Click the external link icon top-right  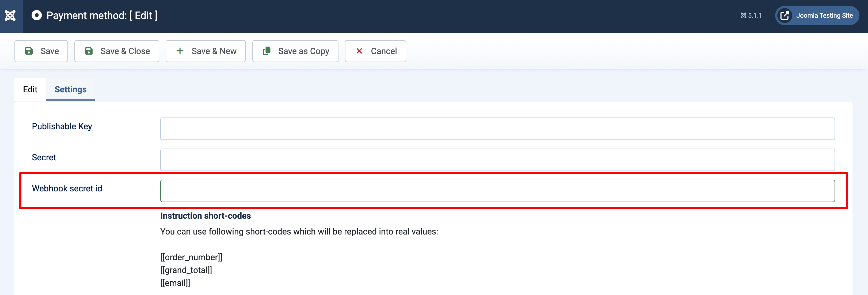pos(785,16)
